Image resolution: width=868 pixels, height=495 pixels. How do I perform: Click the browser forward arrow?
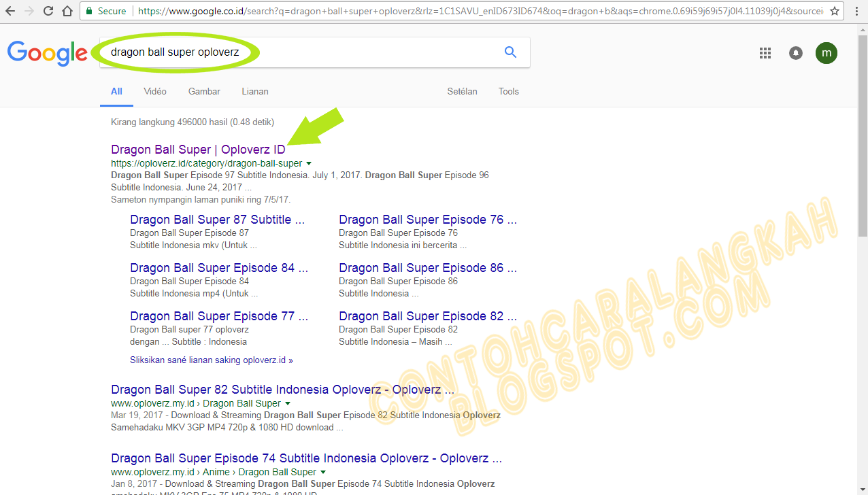29,11
